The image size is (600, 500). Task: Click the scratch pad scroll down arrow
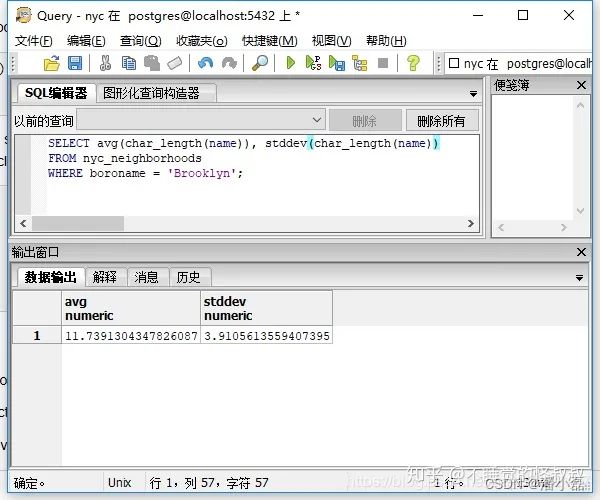[580, 211]
